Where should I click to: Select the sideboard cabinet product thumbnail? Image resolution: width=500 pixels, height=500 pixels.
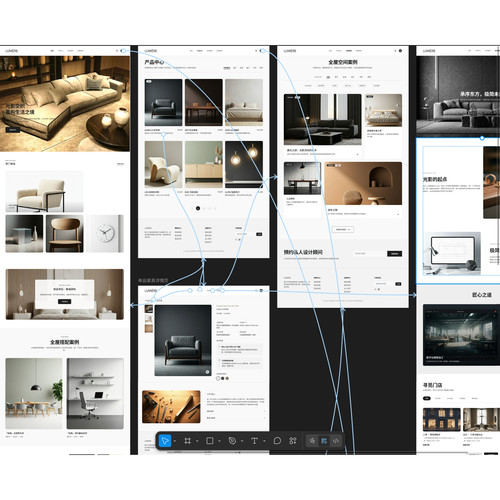(x=204, y=164)
